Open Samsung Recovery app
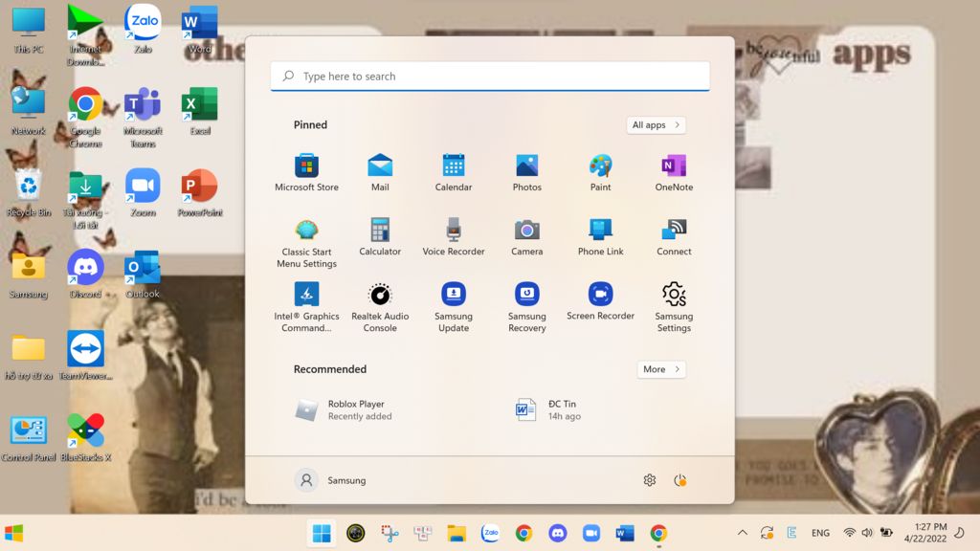Image resolution: width=980 pixels, height=551 pixels. [x=527, y=307]
